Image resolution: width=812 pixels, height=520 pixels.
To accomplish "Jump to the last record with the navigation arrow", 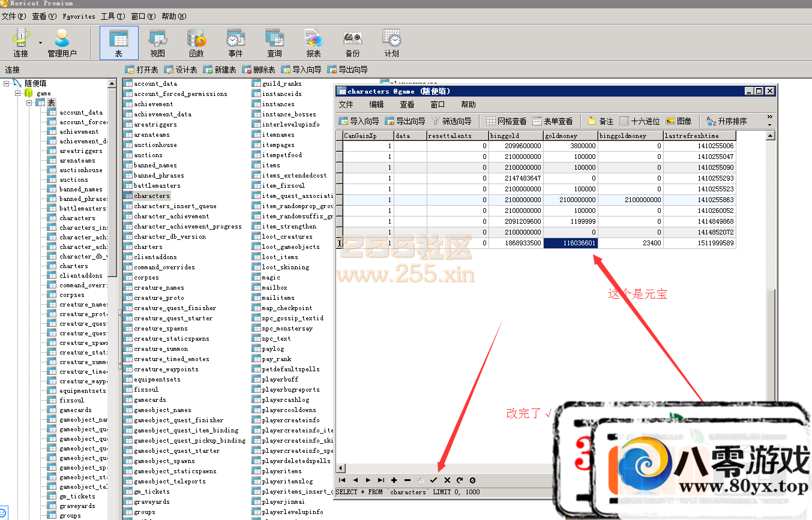I will click(380, 480).
